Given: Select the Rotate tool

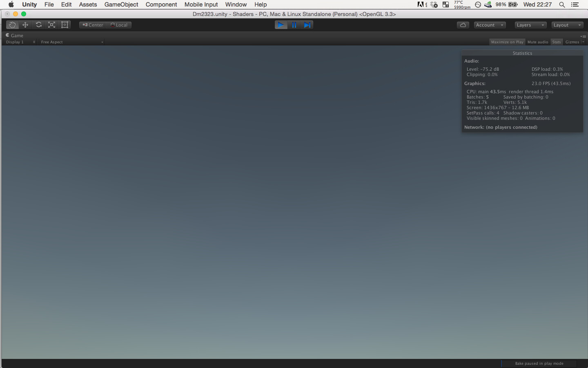Looking at the screenshot, I should 38,25.
